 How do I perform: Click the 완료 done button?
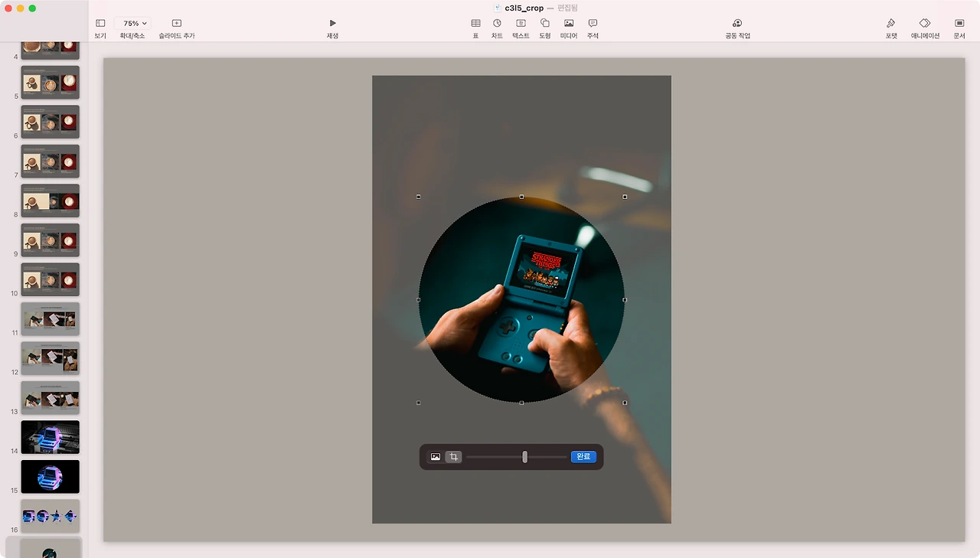(x=583, y=457)
